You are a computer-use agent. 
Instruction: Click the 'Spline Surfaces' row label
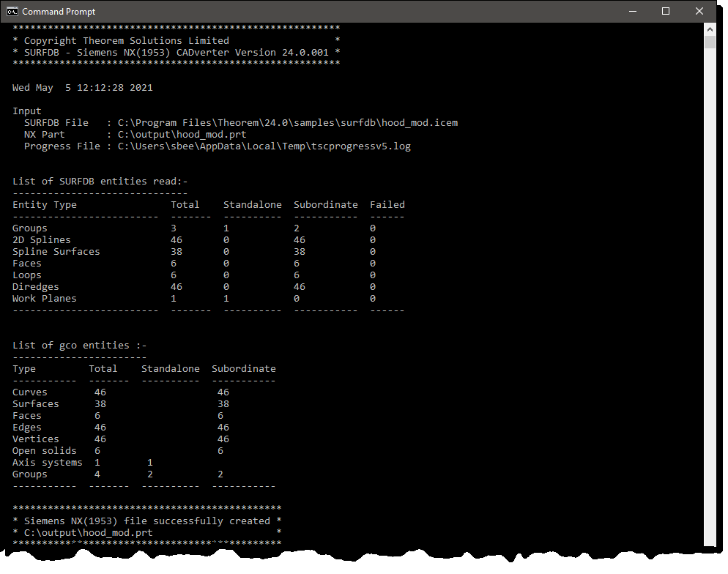(x=56, y=252)
